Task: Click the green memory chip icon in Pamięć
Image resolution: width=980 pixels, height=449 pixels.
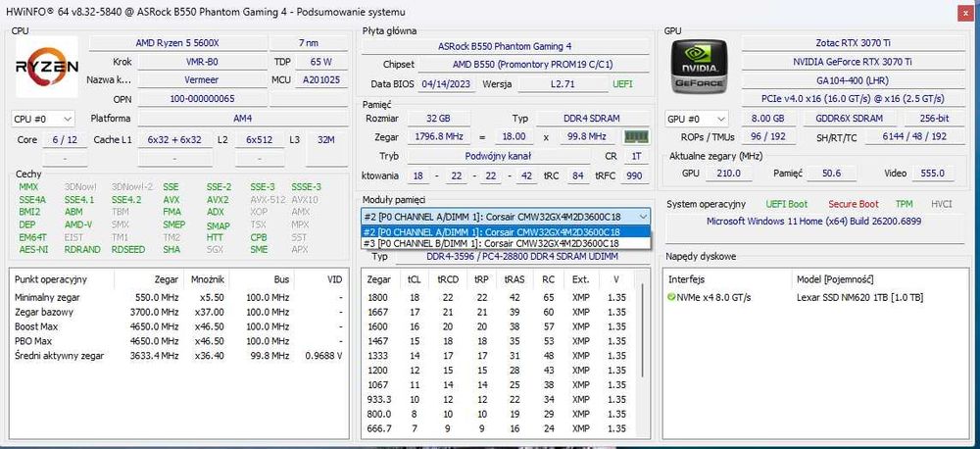Action: [x=636, y=136]
